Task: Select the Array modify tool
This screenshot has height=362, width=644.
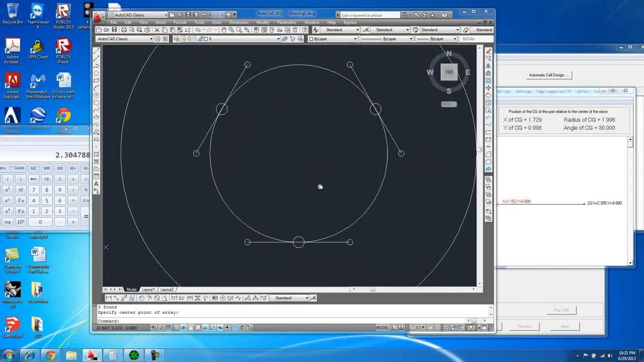Action: coord(488,80)
